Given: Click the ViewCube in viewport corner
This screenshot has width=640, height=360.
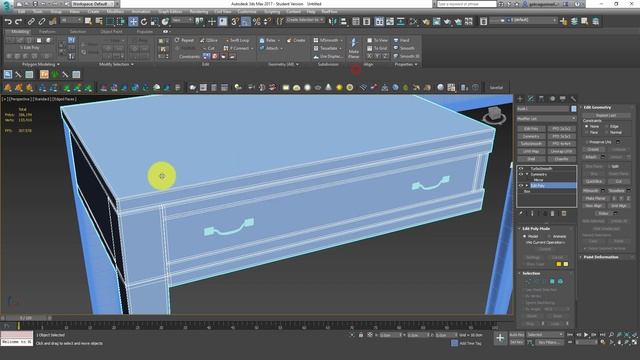Looking at the screenshot, I should (494, 115).
